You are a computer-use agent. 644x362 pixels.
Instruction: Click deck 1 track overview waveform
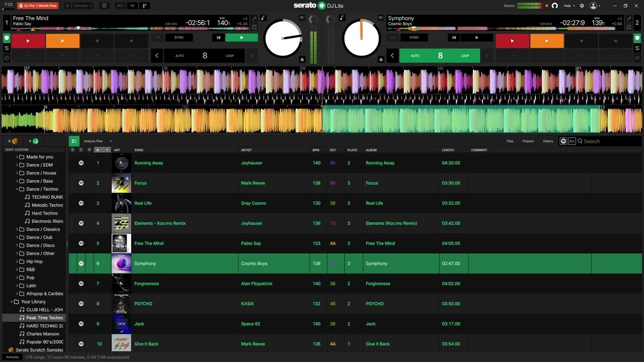(131, 29)
